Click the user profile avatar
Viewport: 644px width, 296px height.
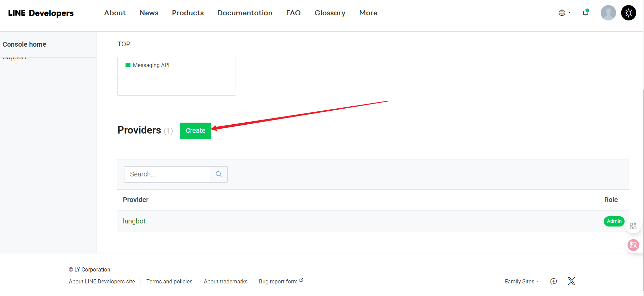pyautogui.click(x=608, y=13)
